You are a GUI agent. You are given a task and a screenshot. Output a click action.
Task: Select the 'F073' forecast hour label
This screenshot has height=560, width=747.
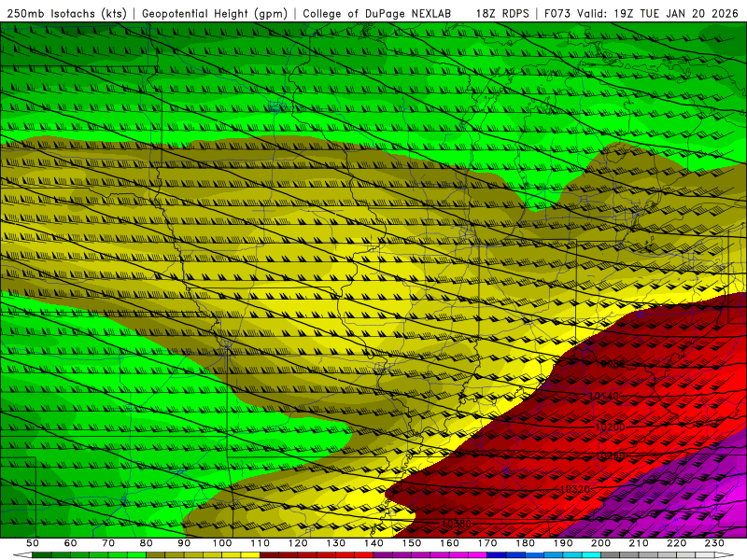[x=557, y=13]
